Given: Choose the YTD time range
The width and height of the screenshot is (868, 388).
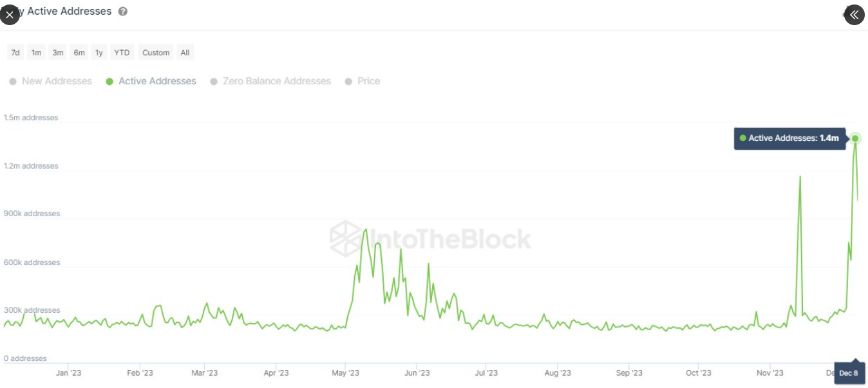Looking at the screenshot, I should (122, 53).
